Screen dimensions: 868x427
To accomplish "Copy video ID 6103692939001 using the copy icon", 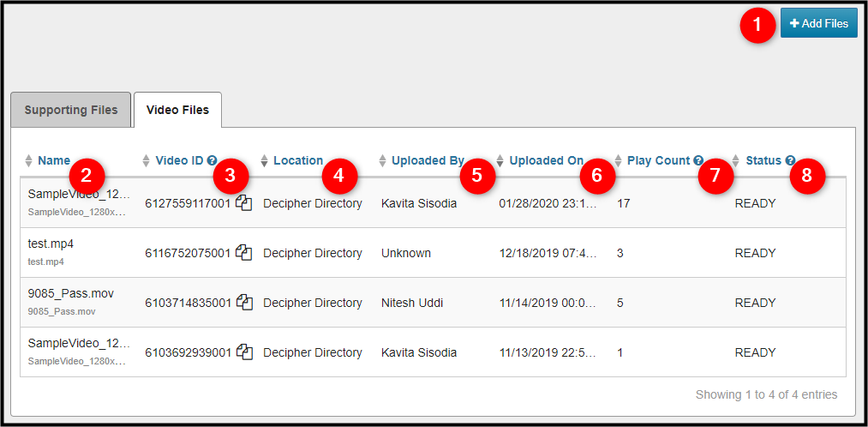I will pyautogui.click(x=244, y=352).
